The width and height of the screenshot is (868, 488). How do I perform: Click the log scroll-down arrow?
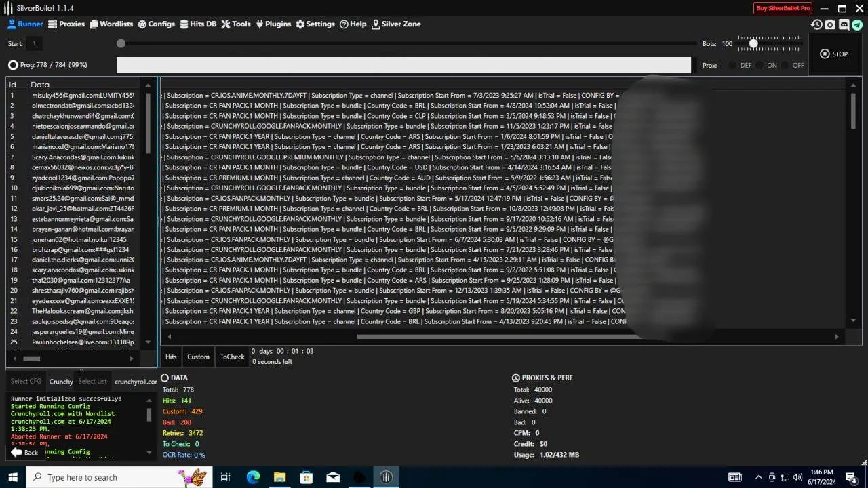pyautogui.click(x=149, y=451)
